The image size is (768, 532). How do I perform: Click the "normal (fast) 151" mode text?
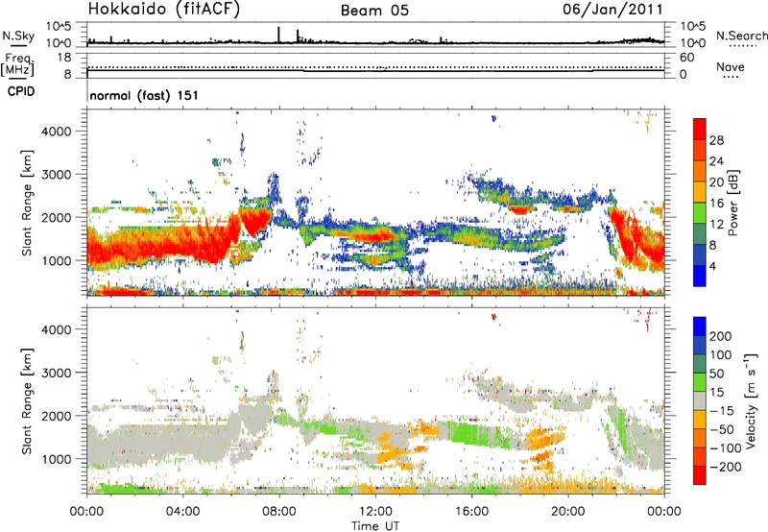[x=144, y=95]
